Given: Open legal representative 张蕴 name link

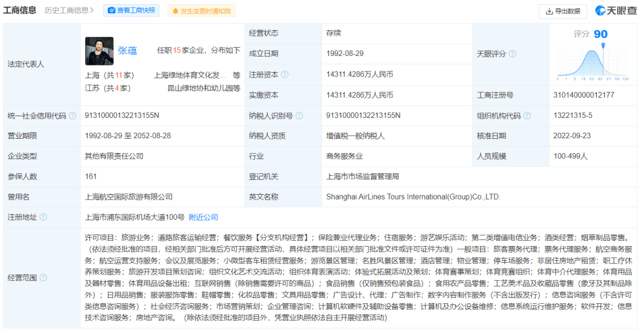Looking at the screenshot, I should click(128, 51).
